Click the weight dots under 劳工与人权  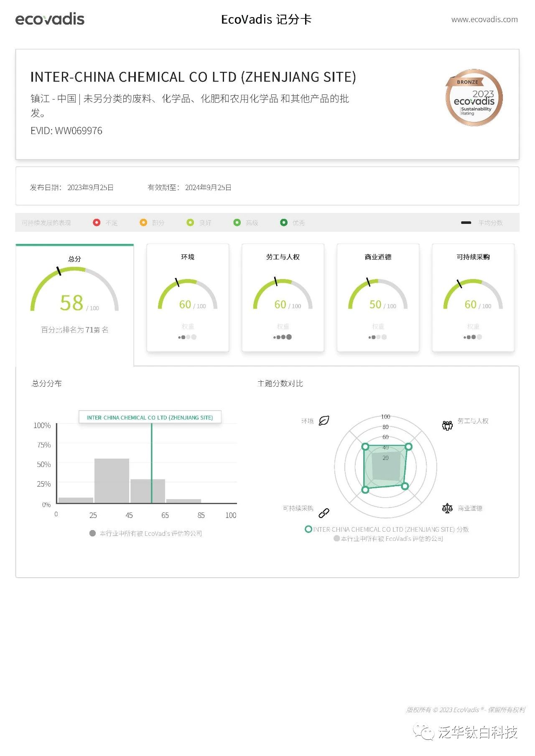283,337
